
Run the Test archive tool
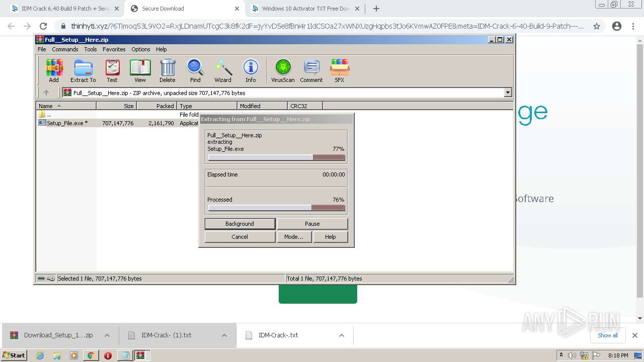point(112,70)
